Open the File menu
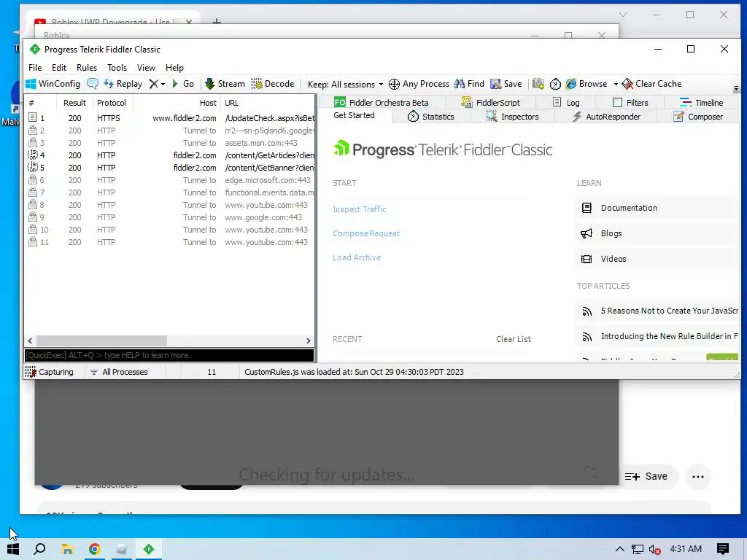The height and width of the screenshot is (560, 747). click(35, 68)
